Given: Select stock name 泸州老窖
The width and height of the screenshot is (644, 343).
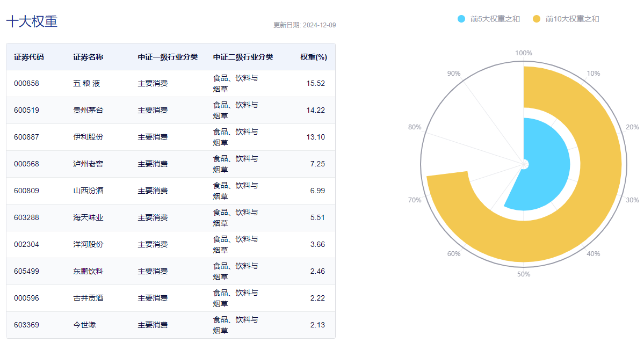Looking at the screenshot, I should (x=88, y=164).
